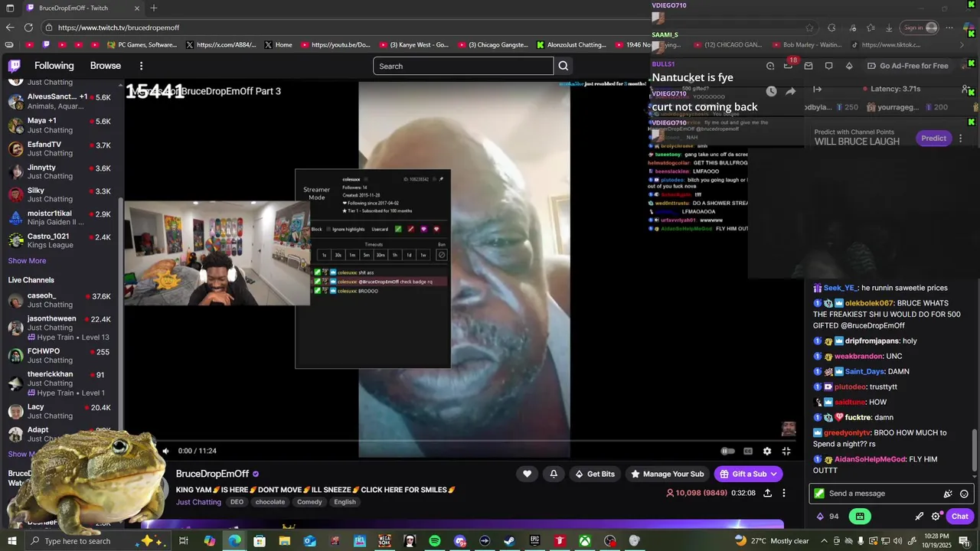Open stream three-dot more options
The image size is (980, 551).
pyautogui.click(x=783, y=494)
